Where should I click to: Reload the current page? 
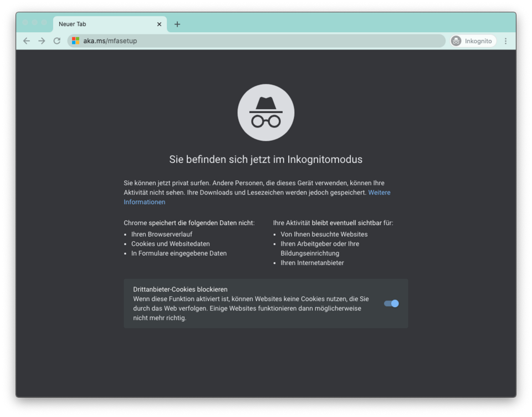57,41
